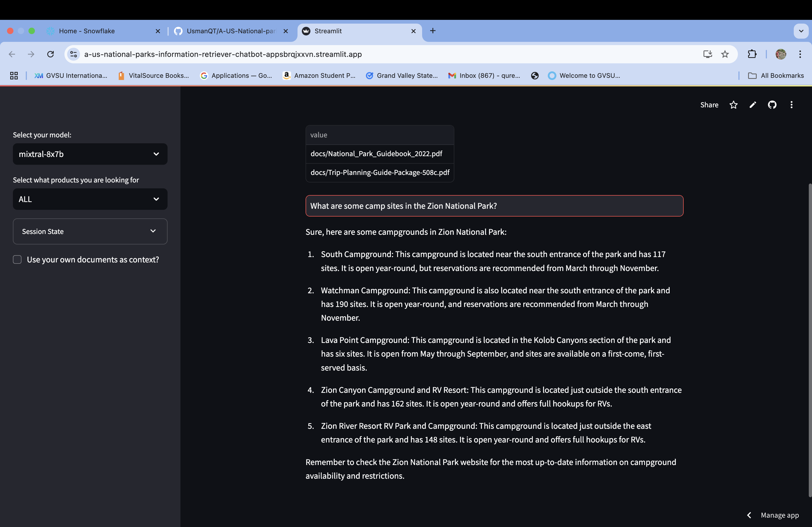Click the page vertical scrollbar
This screenshot has height=527, width=812.
coord(810,341)
